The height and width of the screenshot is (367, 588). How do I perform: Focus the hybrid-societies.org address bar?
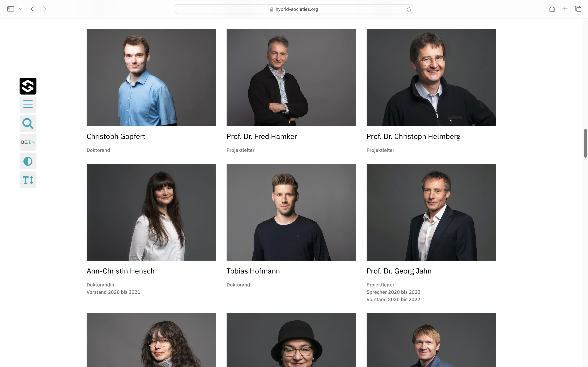[x=294, y=9]
